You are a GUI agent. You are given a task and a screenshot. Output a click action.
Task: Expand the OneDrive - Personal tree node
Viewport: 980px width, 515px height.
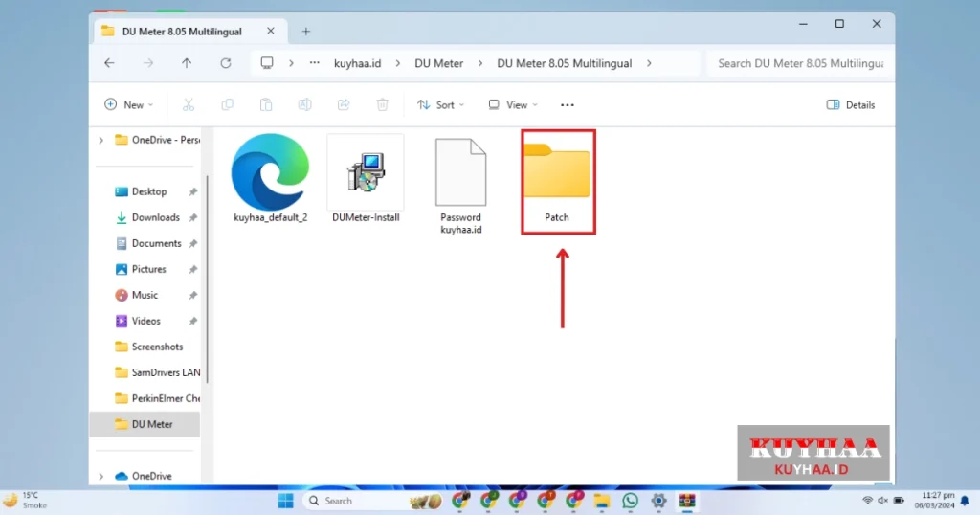click(x=101, y=140)
